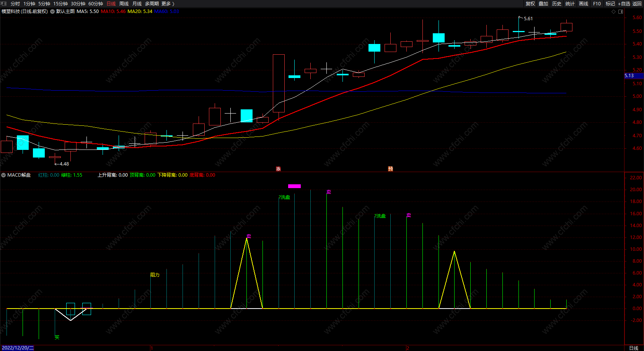Click 返回 to go back
The width and height of the screenshot is (644, 351).
click(637, 3)
